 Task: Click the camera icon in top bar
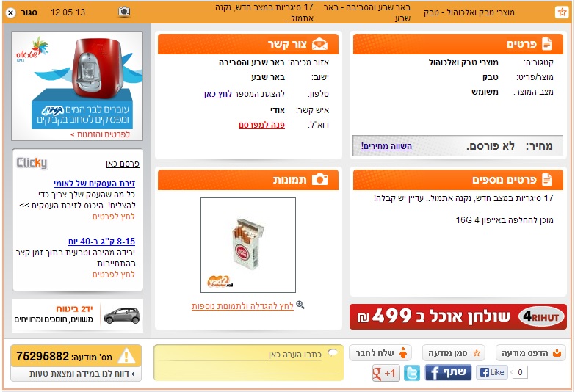pos(124,12)
